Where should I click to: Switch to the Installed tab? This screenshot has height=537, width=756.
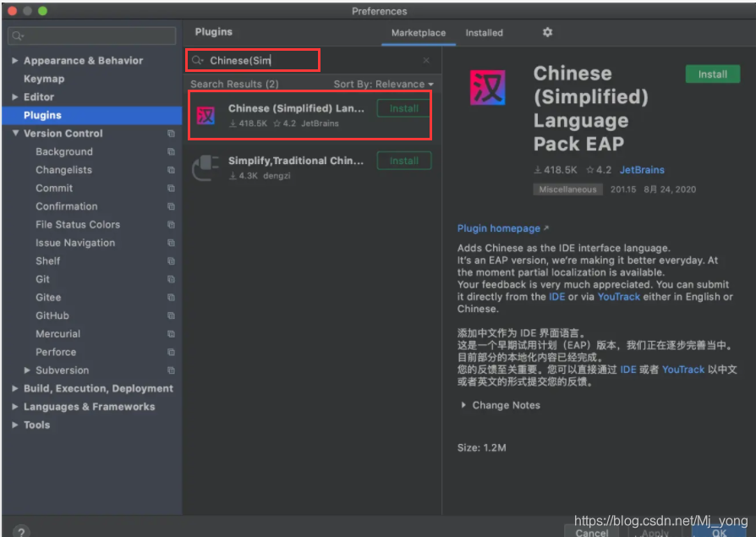click(x=484, y=33)
